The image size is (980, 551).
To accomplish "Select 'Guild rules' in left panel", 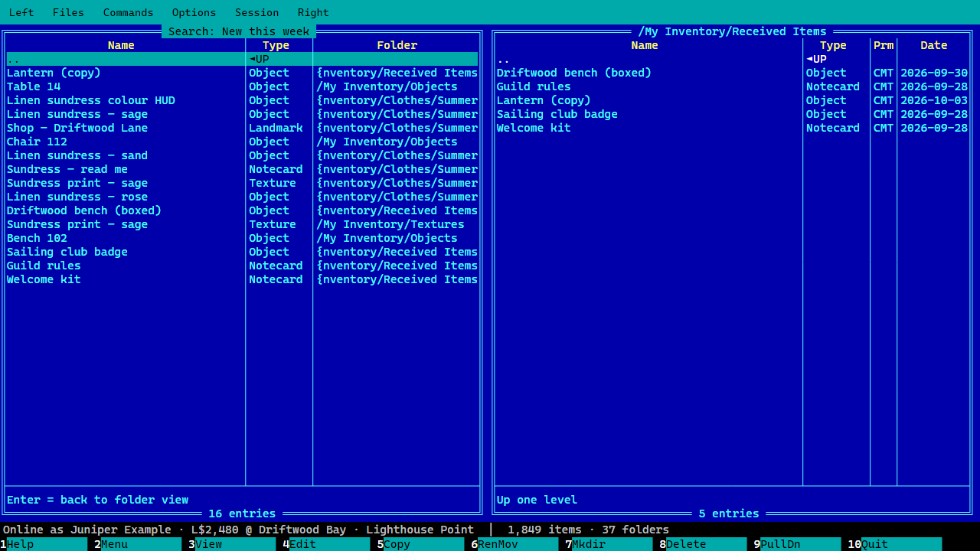I will [x=242, y=266].
